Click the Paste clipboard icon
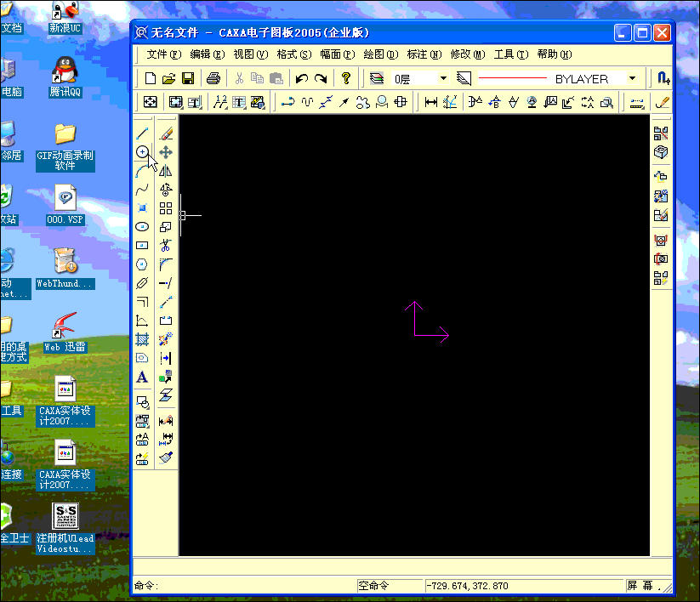 point(276,79)
